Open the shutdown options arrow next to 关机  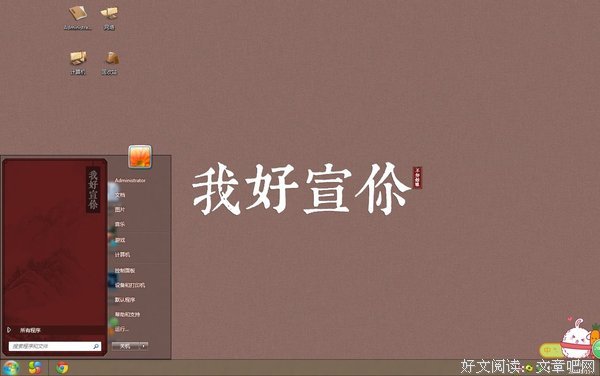pyautogui.click(x=143, y=346)
